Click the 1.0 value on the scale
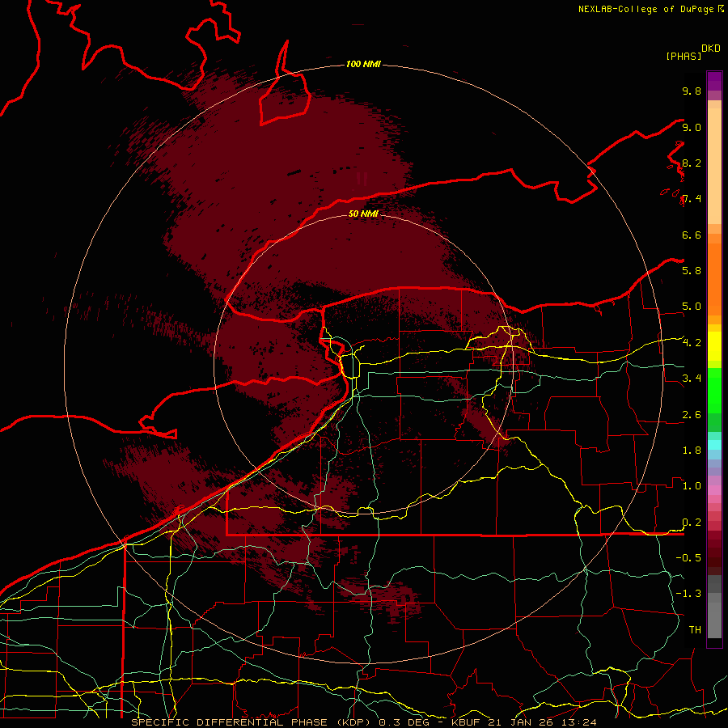 (x=692, y=486)
